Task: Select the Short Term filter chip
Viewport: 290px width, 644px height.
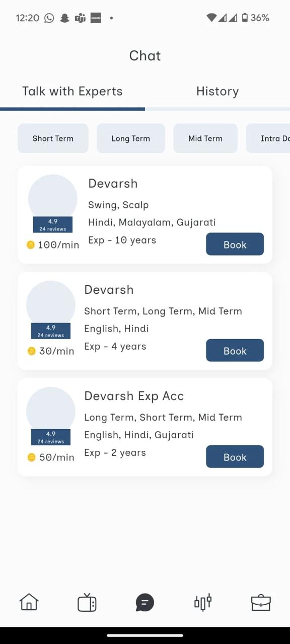Action: click(53, 138)
